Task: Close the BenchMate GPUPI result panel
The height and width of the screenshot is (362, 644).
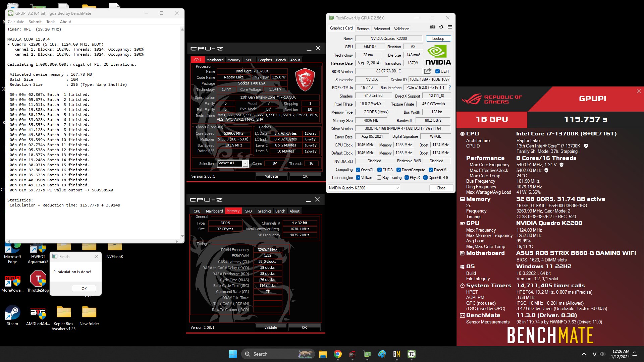Action: (639, 91)
